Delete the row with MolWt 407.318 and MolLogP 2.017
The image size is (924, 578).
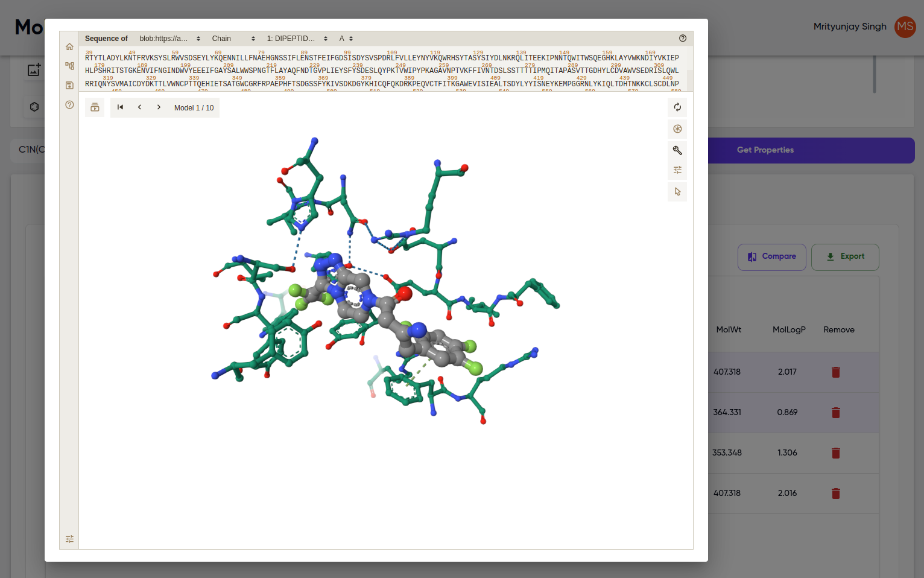click(x=836, y=372)
